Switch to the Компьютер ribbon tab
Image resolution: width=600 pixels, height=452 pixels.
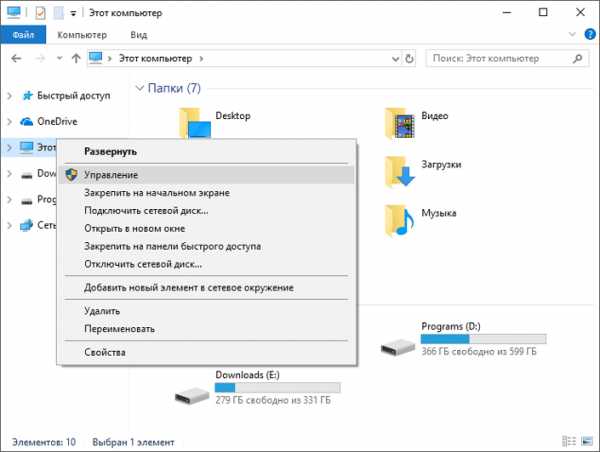(x=82, y=35)
